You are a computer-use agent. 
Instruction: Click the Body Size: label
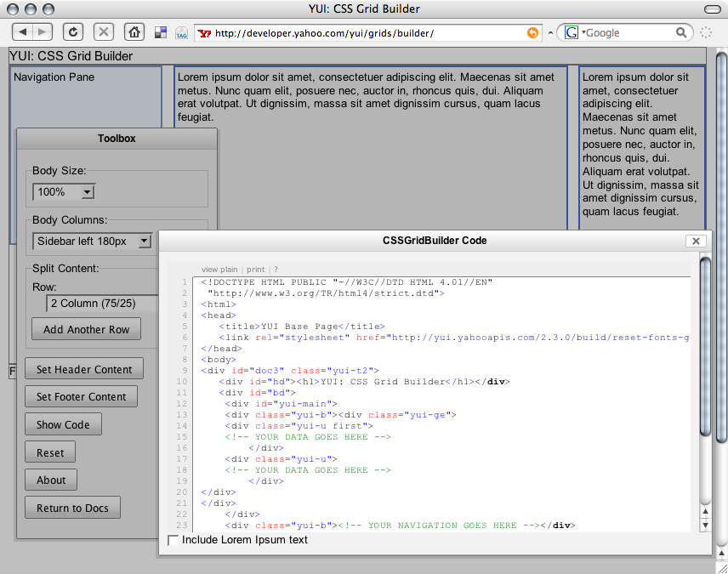point(60,170)
